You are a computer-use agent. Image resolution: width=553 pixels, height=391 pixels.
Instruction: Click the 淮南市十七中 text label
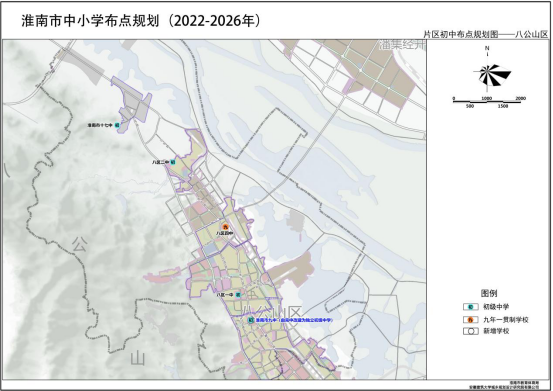[x=100, y=125]
